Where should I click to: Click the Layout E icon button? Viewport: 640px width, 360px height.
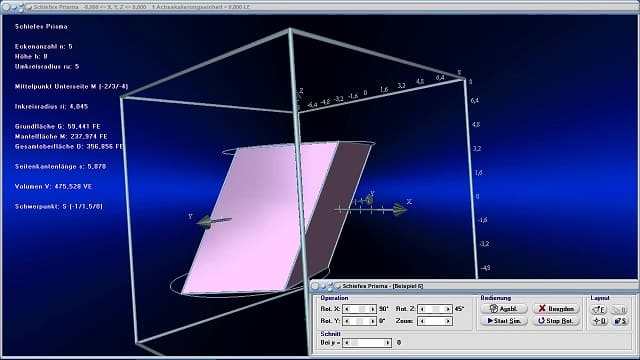[x=599, y=309]
